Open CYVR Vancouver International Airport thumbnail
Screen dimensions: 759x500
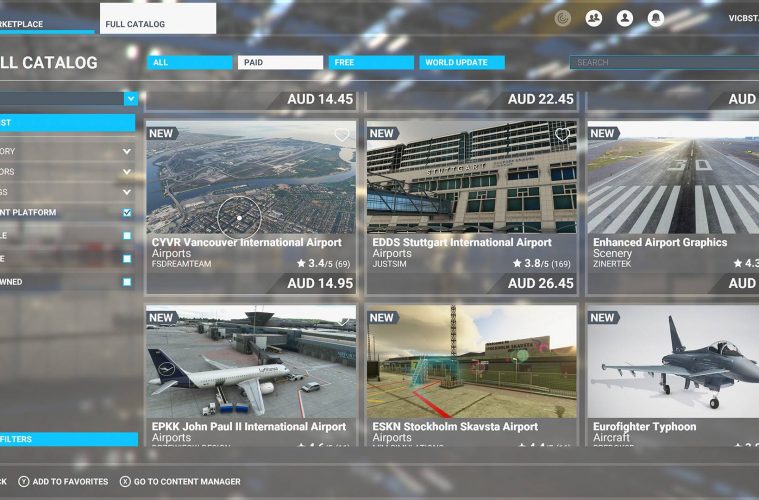point(251,177)
